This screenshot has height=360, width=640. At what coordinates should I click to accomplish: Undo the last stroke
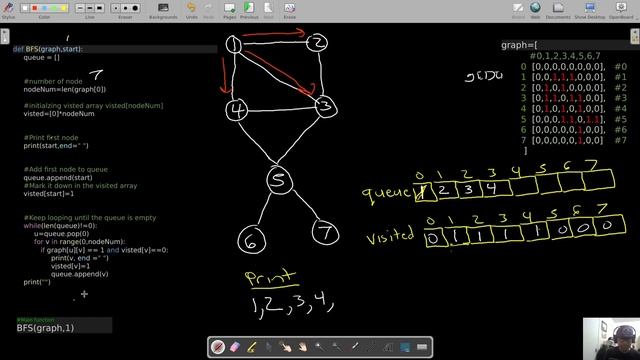(x=191, y=10)
